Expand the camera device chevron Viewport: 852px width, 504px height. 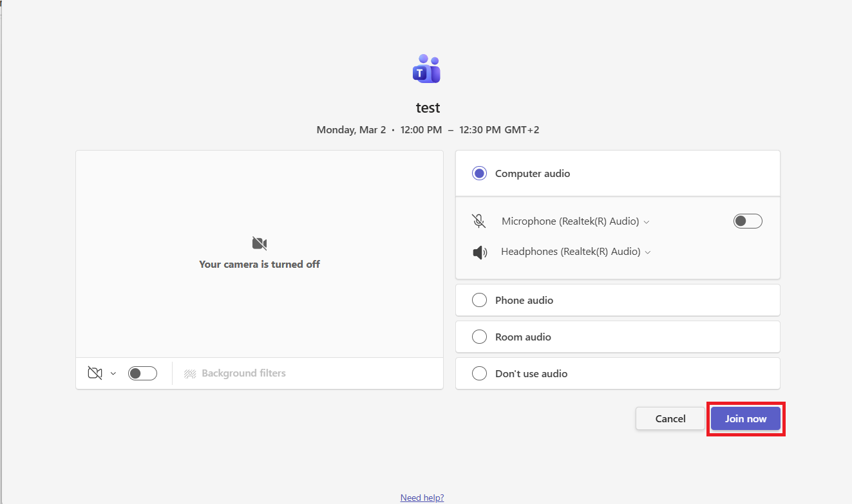coord(113,373)
